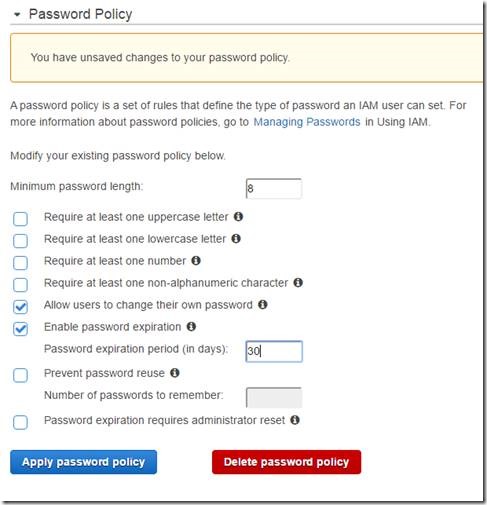The width and height of the screenshot is (487, 505).
Task: Disable the Enable password expiration checkbox
Action: click(x=20, y=329)
